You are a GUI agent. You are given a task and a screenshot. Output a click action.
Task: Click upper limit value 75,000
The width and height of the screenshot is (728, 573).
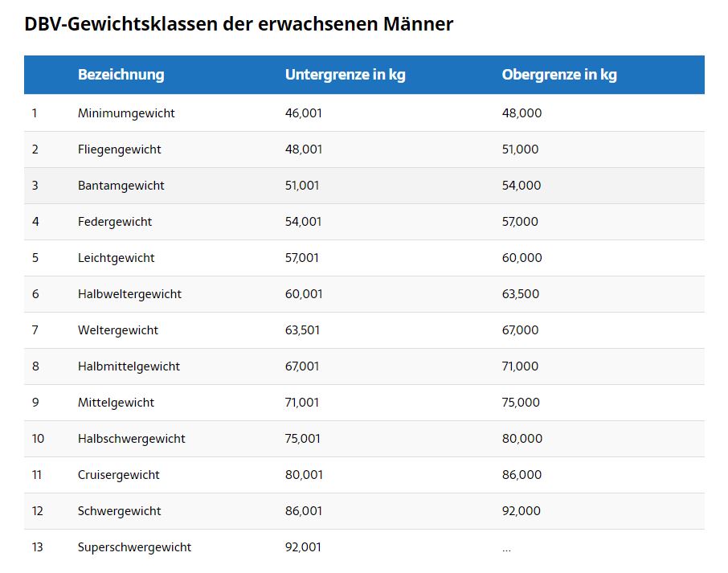point(521,403)
